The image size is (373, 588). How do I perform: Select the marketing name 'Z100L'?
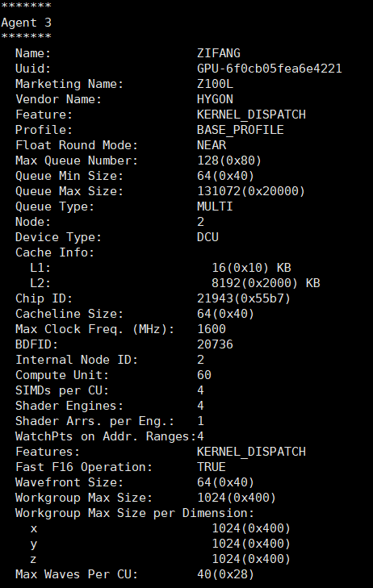tap(215, 84)
